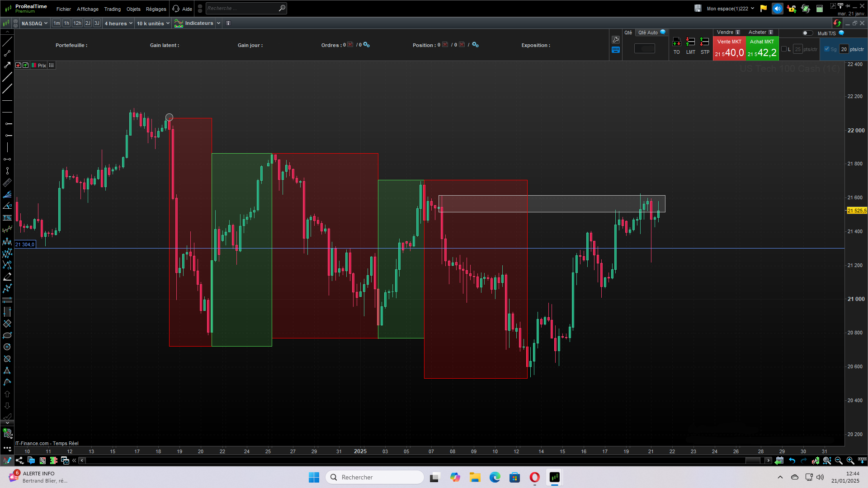Click the Prix color swatch button
Viewport: 868px width, 488px height.
[34, 66]
